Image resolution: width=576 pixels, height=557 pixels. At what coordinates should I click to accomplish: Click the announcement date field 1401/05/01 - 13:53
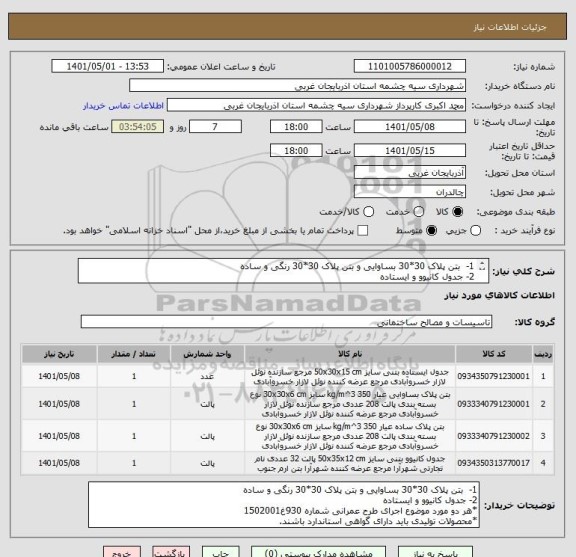coord(108,67)
